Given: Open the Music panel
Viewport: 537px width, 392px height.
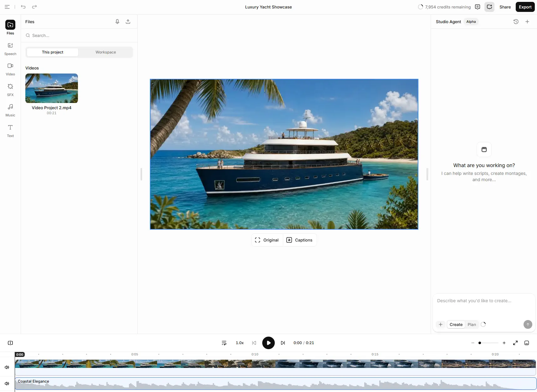Looking at the screenshot, I should 10,110.
